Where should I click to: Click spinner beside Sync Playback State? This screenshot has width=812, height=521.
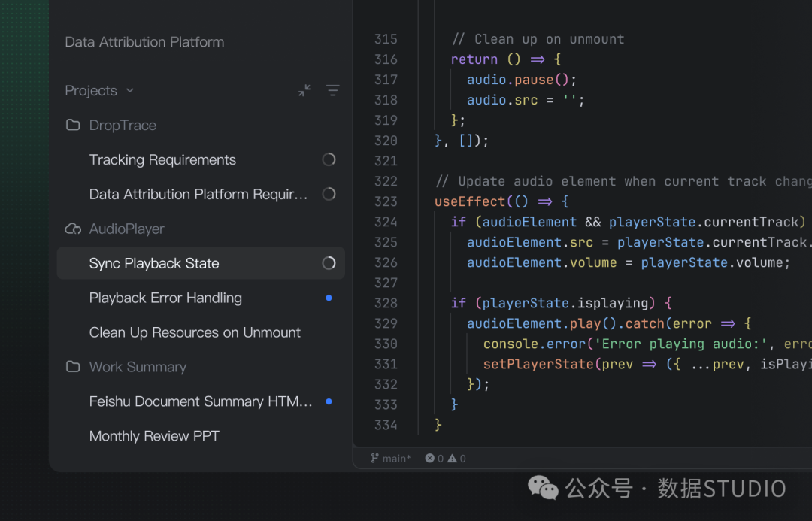pos(329,263)
